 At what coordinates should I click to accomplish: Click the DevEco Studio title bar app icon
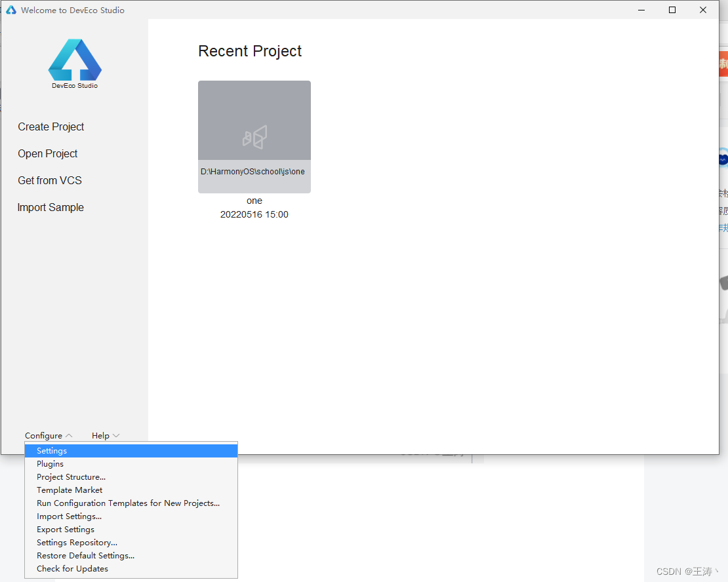10,10
